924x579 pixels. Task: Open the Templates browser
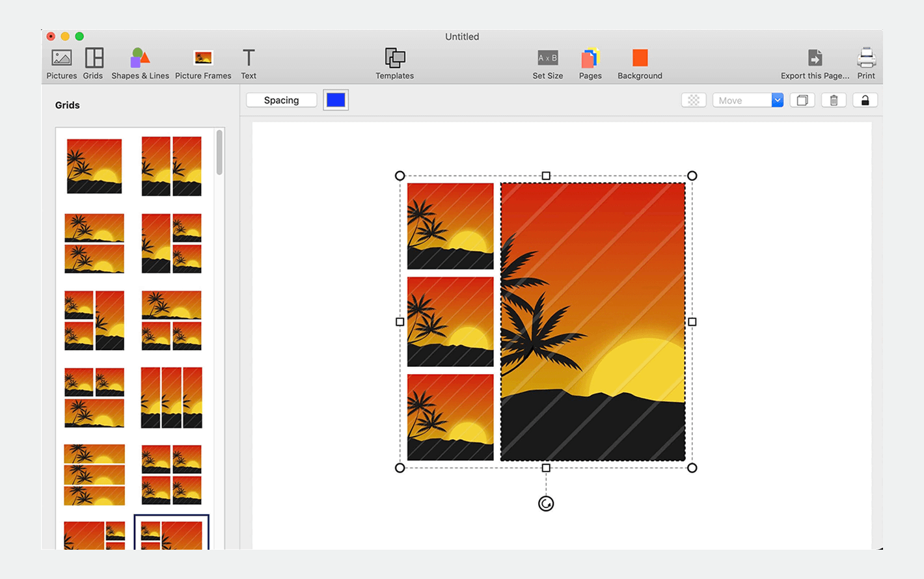394,64
